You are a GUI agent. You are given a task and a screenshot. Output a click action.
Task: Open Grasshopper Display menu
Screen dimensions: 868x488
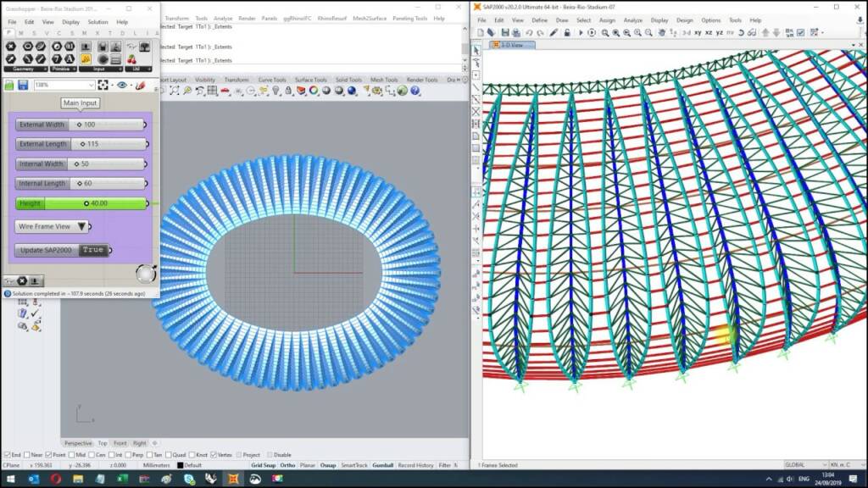[70, 22]
